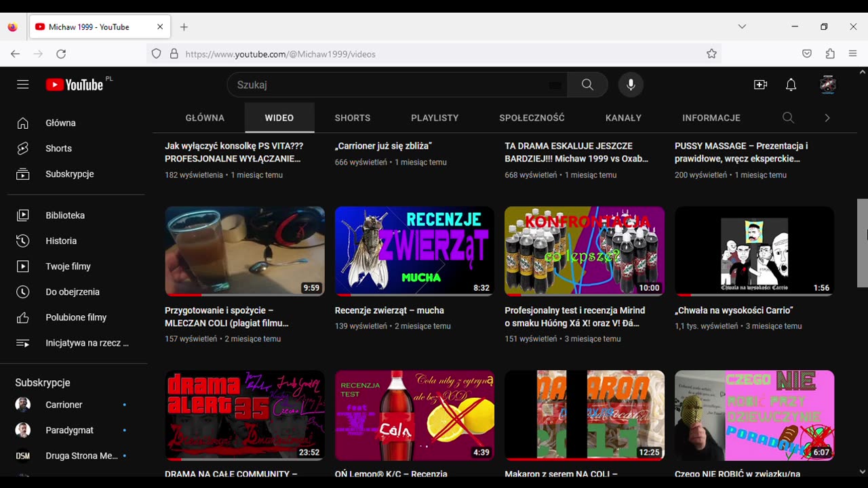Viewport: 868px width, 488px height.
Task: Close the Michaw 1999 YouTube tab
Action: pos(160,27)
